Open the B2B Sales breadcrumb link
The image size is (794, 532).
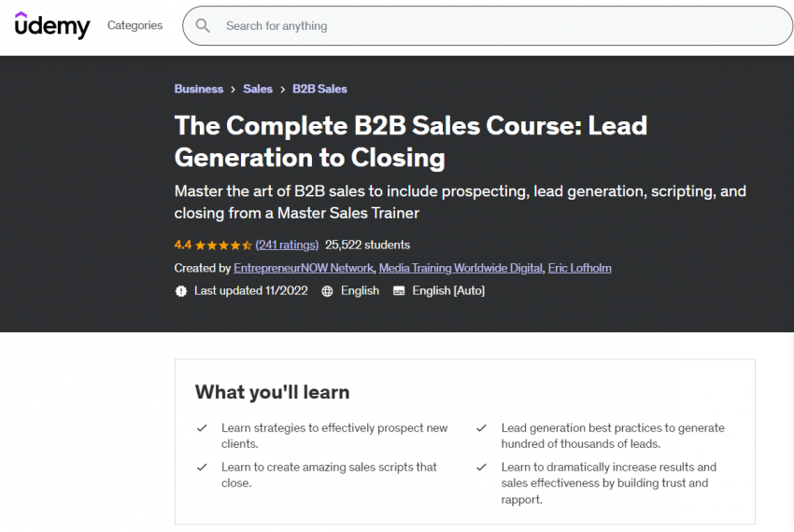tap(319, 89)
